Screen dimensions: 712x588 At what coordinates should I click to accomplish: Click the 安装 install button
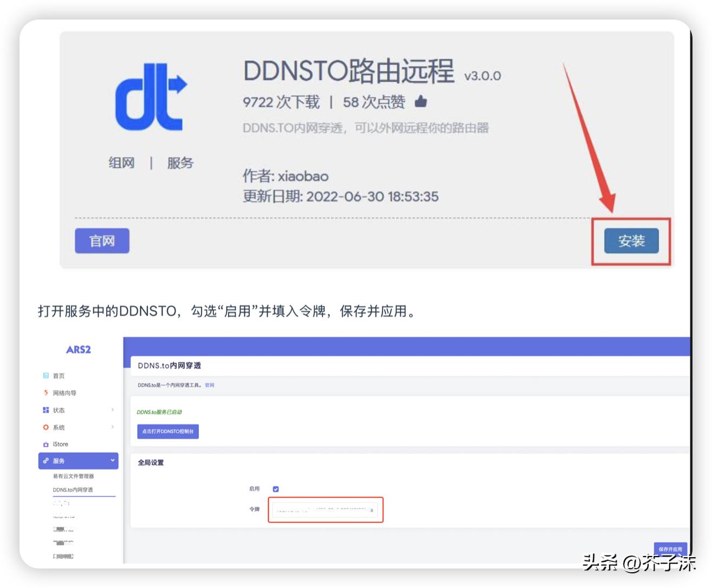pos(630,241)
